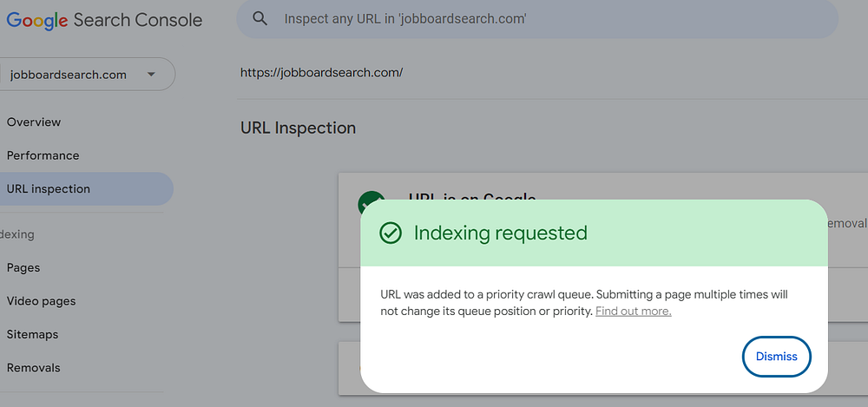Open the Sitemaps section

coord(34,334)
